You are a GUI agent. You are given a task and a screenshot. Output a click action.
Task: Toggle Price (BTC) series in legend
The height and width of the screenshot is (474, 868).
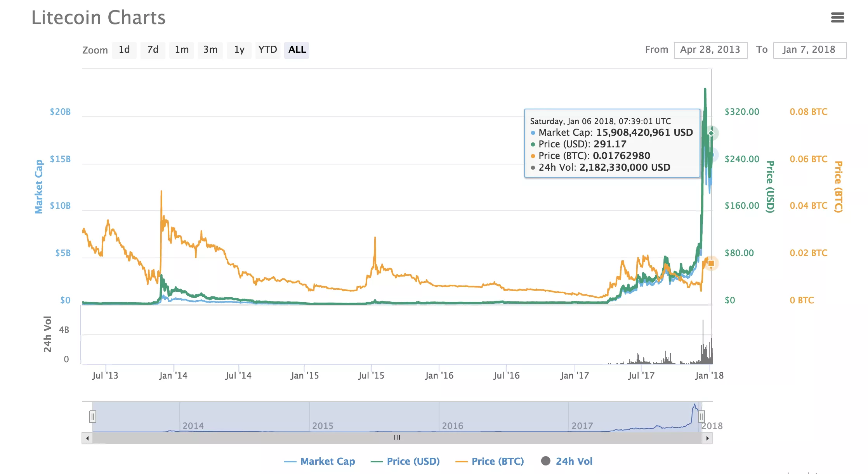coord(490,461)
